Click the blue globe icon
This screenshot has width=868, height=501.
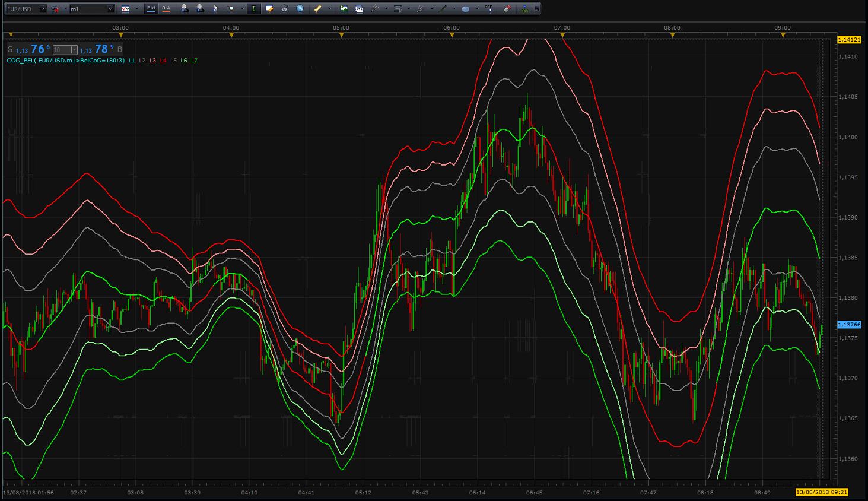click(300, 9)
